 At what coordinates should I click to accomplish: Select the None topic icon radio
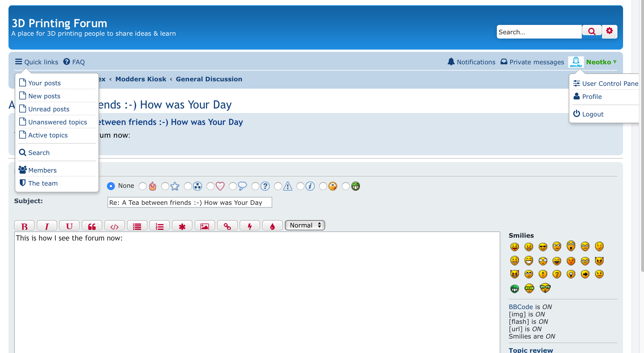tap(111, 186)
